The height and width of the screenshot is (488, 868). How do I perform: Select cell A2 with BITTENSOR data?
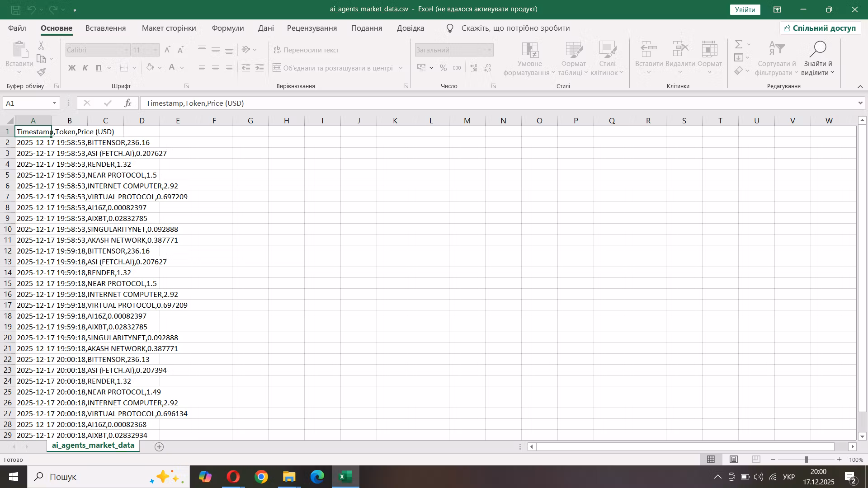click(33, 143)
